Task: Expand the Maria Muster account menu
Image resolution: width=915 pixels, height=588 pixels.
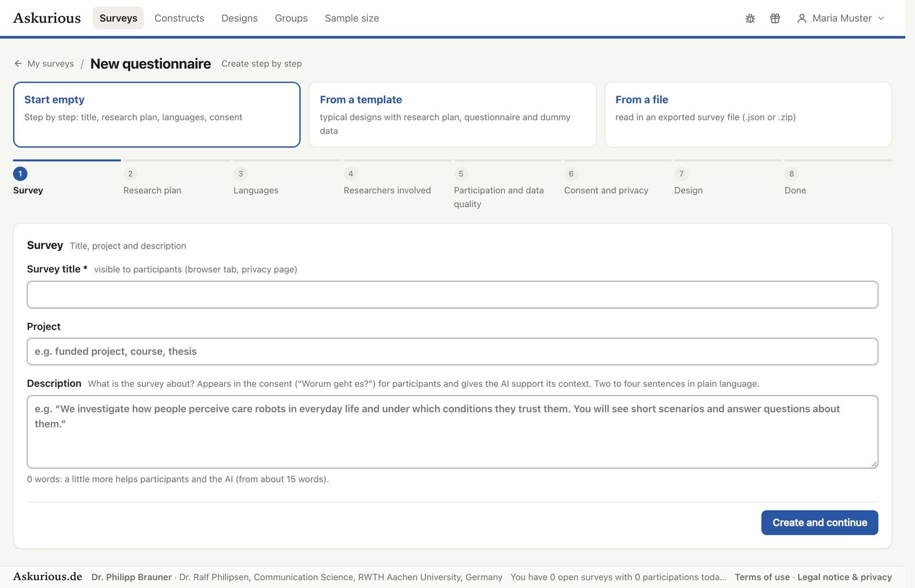Action: coord(841,18)
